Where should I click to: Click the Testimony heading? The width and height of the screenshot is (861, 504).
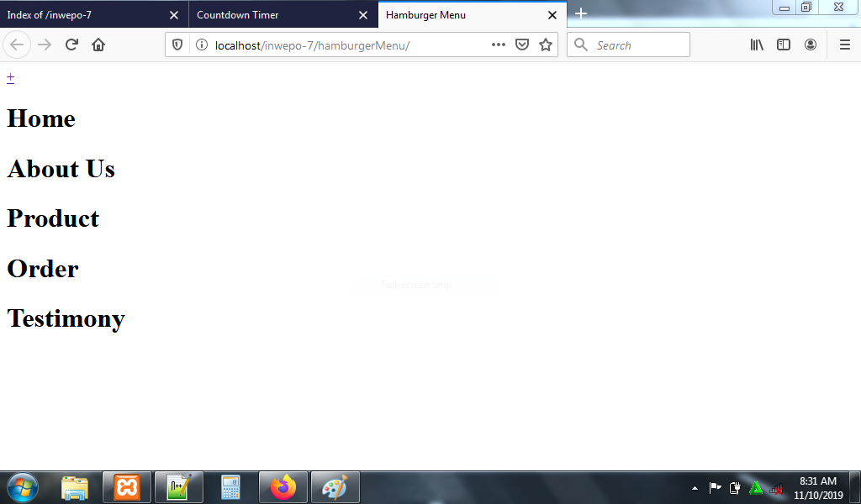[x=66, y=318]
